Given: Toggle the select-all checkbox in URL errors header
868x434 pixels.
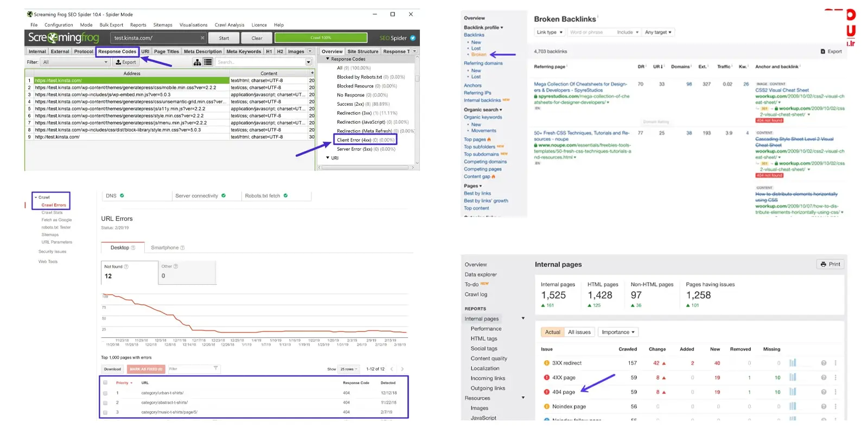Looking at the screenshot, I should (x=105, y=382).
